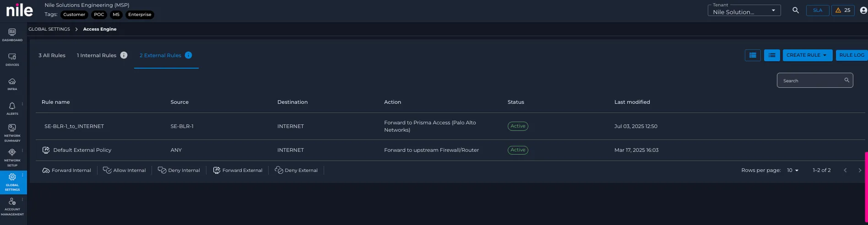Switch to the grouped list view icon
Viewport: 868px width, 225px height.
(753, 55)
